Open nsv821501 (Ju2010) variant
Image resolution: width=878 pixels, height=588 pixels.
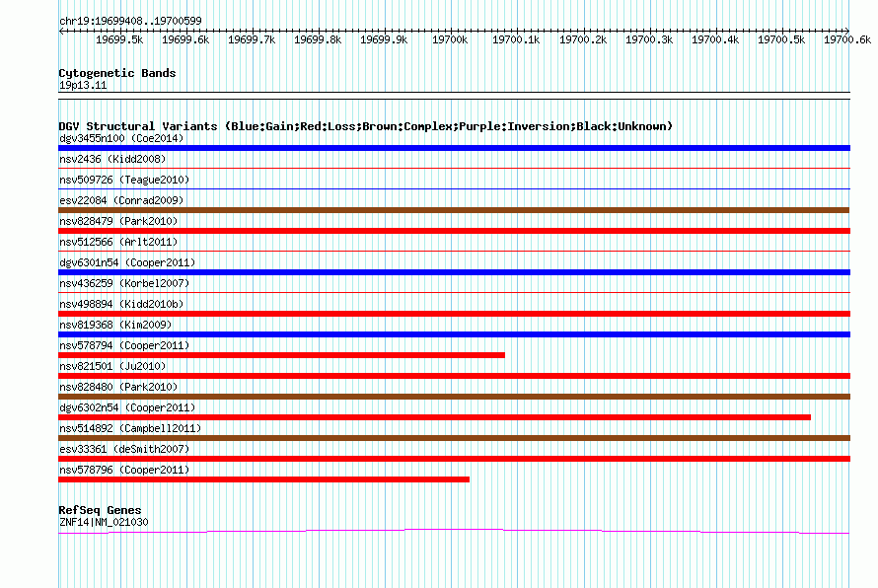[112, 366]
